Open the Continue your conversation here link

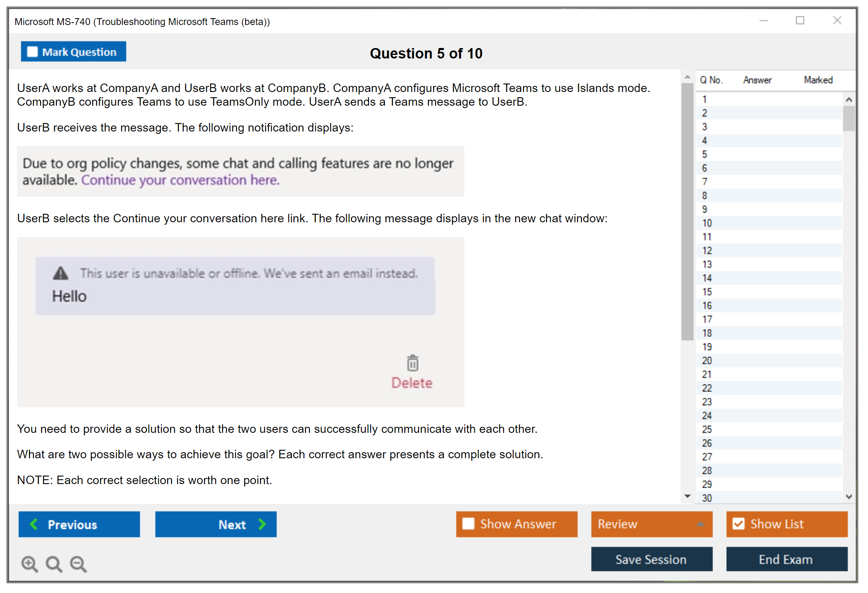click(x=180, y=180)
